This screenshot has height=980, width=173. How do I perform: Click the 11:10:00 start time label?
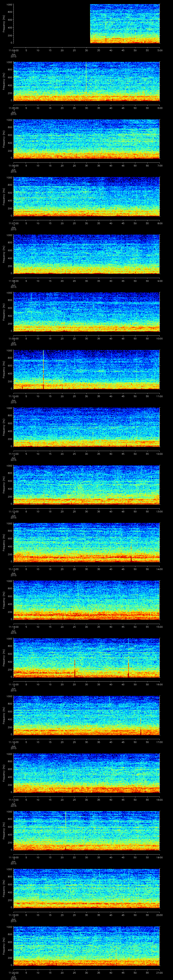(14, 396)
